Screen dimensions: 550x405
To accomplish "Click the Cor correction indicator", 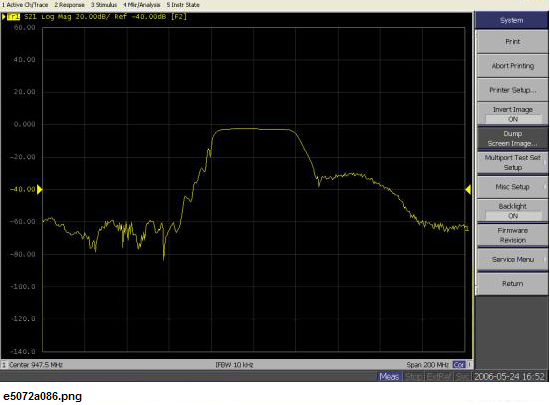I will [459, 365].
